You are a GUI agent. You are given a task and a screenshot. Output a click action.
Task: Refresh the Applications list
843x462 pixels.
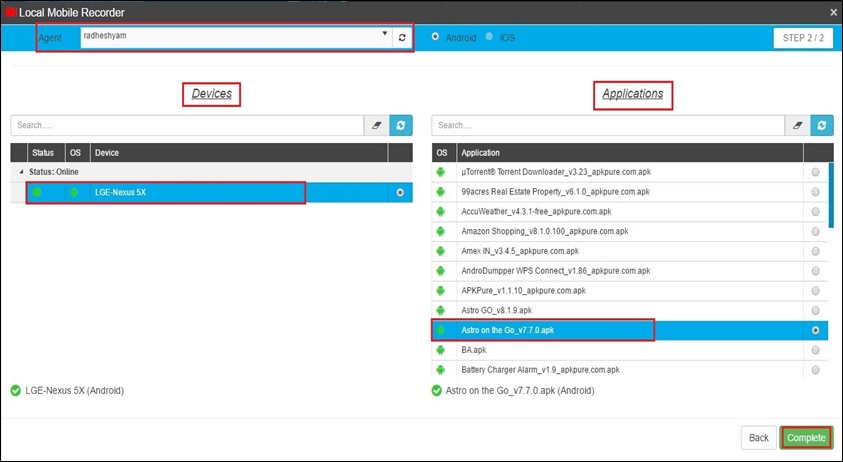coord(821,125)
